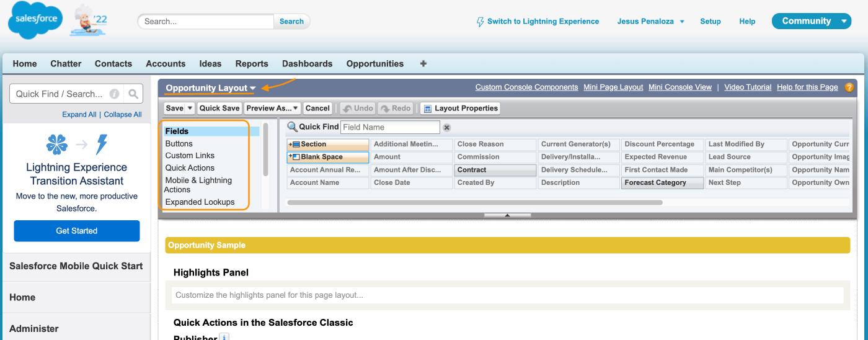
Task: Select Quick Actions in palette list
Action: click(190, 168)
